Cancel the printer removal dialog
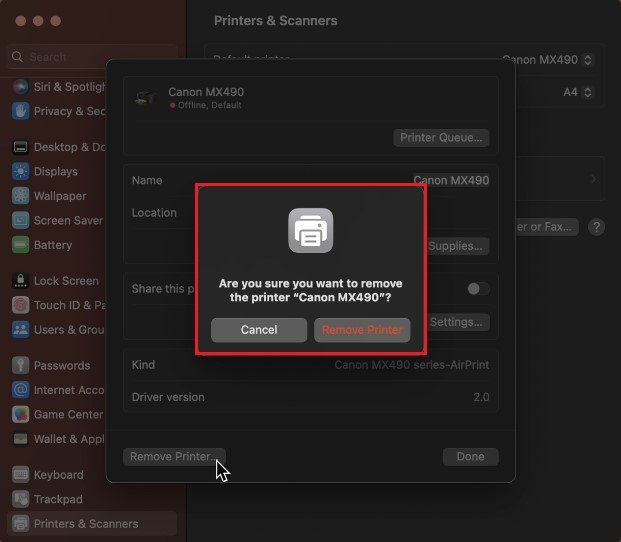Viewport: 621px width, 542px height. (259, 330)
